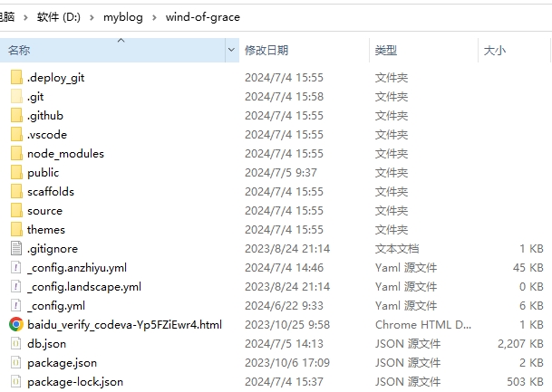Viewport: 552px width, 392px height.
Task: Sort by 类型 column header
Action: pos(386,51)
